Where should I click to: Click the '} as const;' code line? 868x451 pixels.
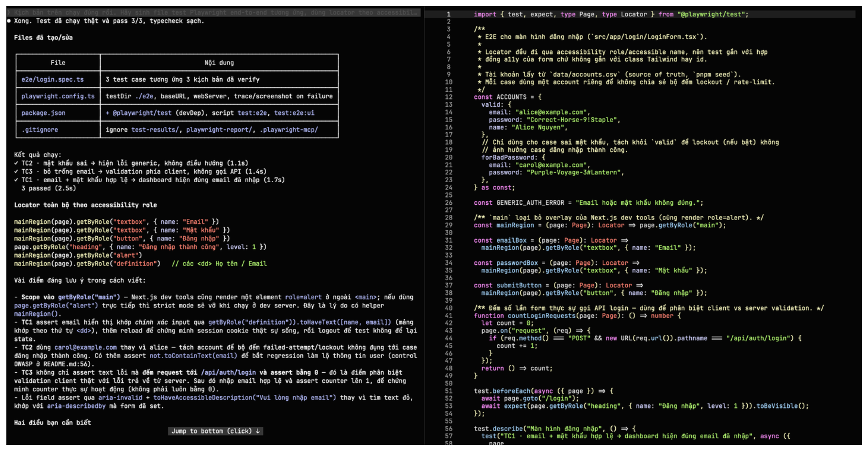[494, 188]
